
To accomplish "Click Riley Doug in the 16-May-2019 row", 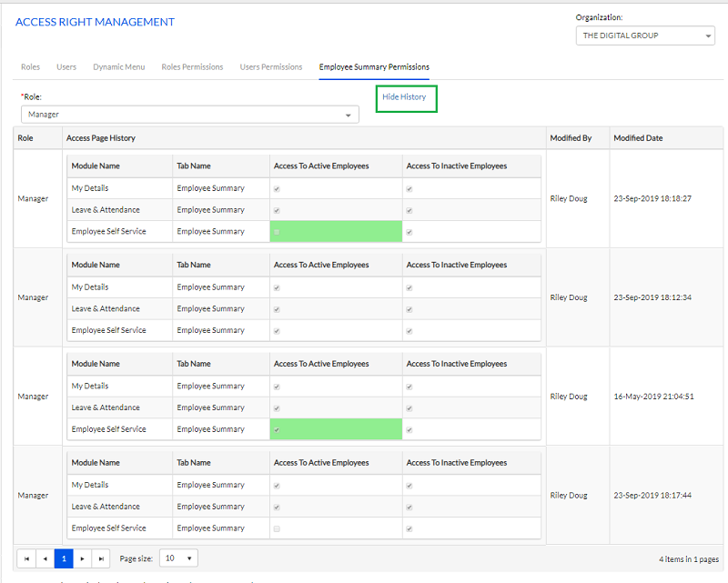I will (x=569, y=397).
